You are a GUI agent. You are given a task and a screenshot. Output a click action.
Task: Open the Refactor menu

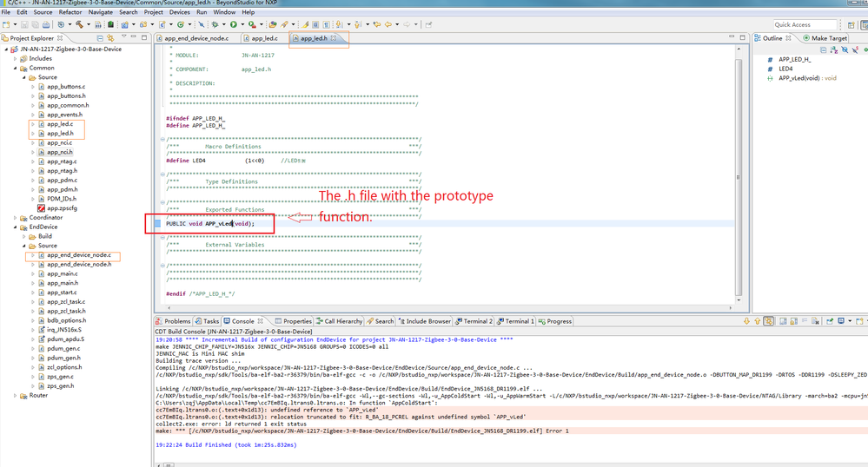coord(70,12)
